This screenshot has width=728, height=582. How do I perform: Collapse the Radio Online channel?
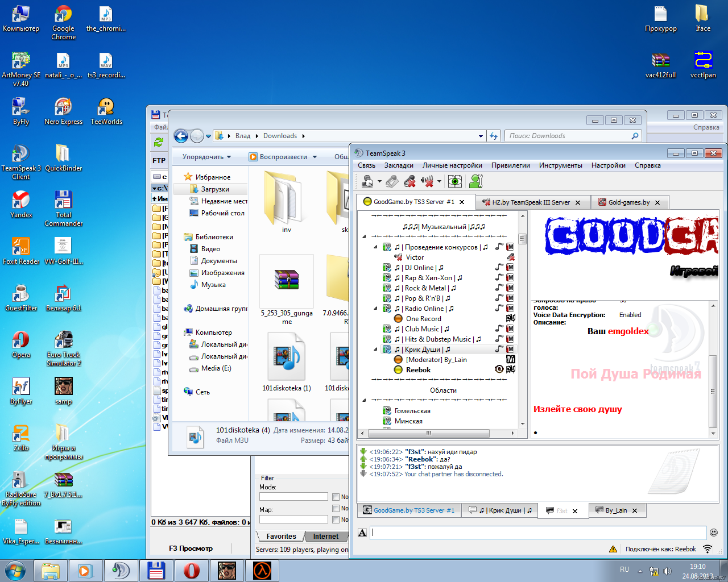(x=375, y=309)
